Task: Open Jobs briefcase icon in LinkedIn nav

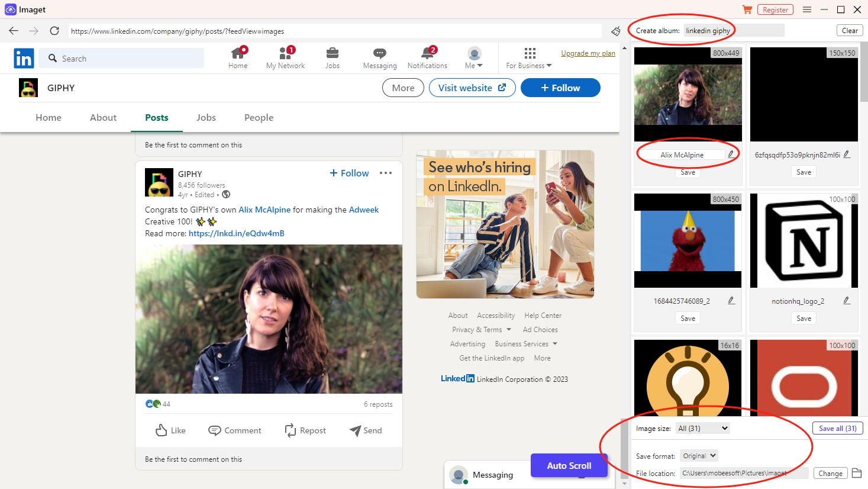Action: [x=333, y=53]
